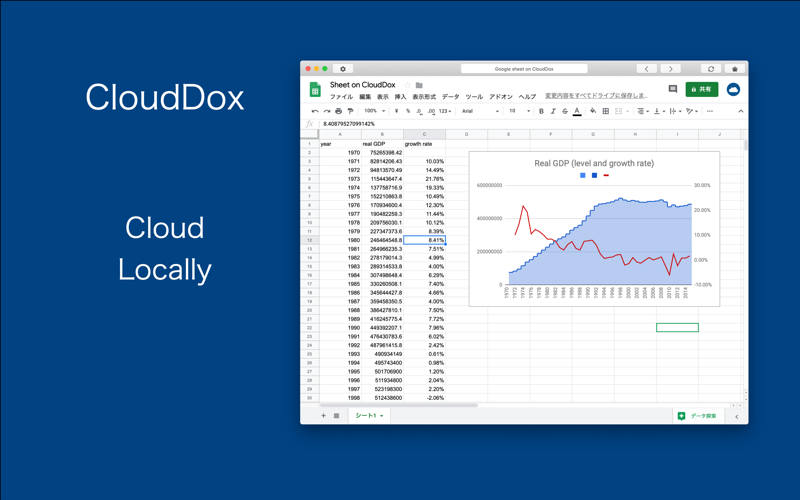Toggle strikethrough formatting
This screenshot has width=800, height=500.
tap(565, 111)
